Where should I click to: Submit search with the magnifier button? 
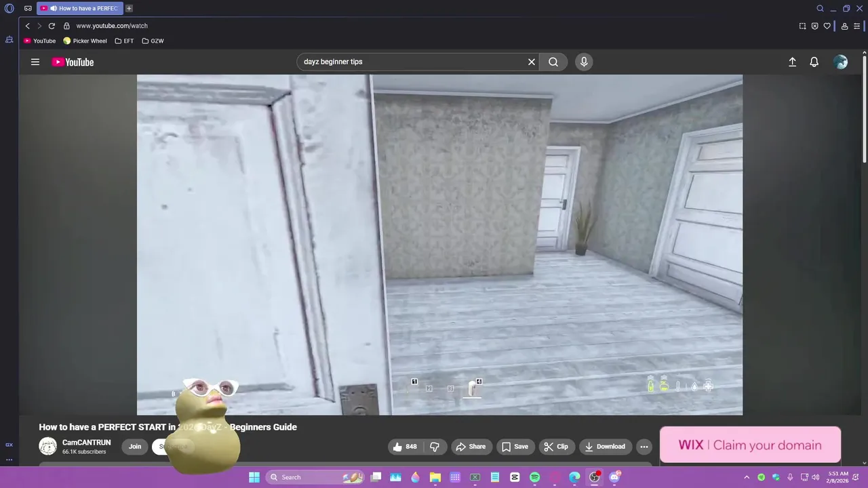coord(553,62)
